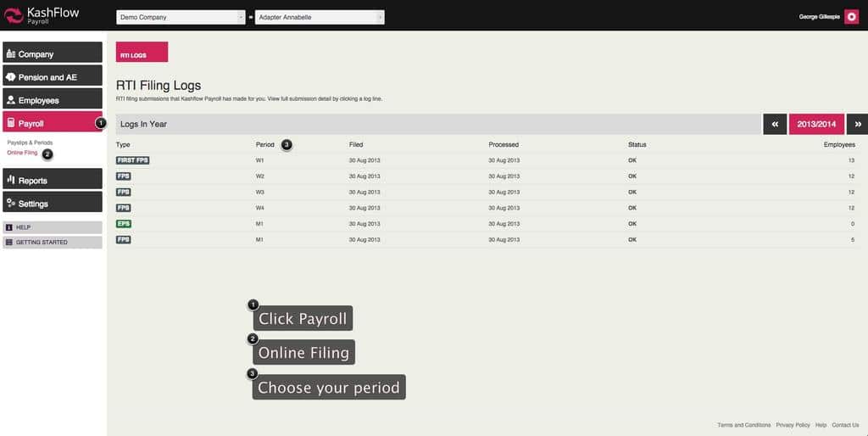Expand the Demo Company dropdown
Viewport: 868px width, 436px height.
(x=181, y=17)
